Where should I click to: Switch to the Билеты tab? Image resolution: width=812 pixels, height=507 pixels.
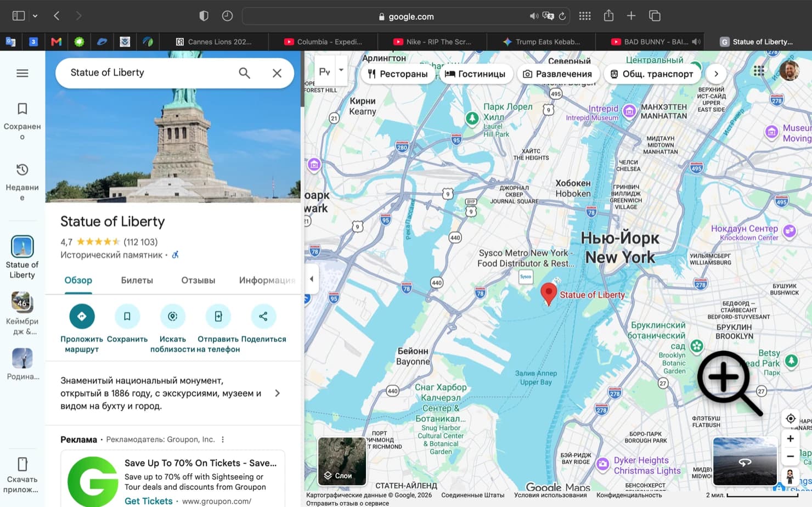[x=137, y=280]
